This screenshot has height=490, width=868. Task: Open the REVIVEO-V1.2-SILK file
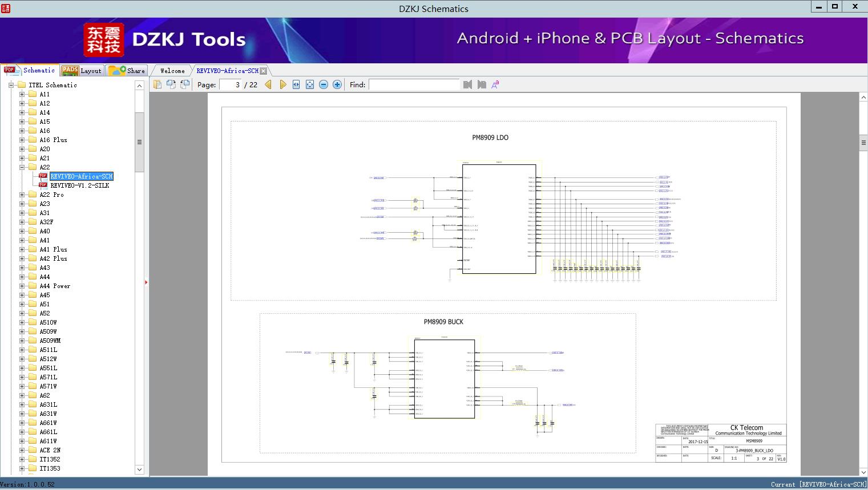80,185
